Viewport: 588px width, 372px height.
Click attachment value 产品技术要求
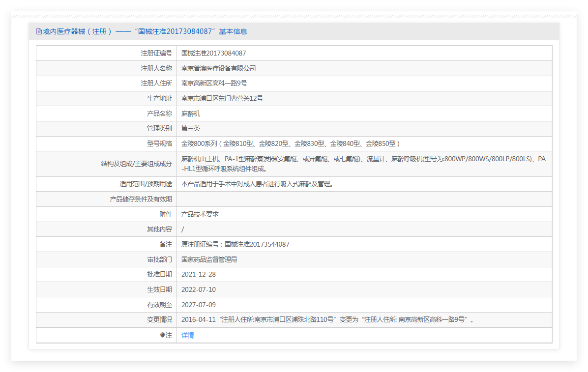pos(200,214)
